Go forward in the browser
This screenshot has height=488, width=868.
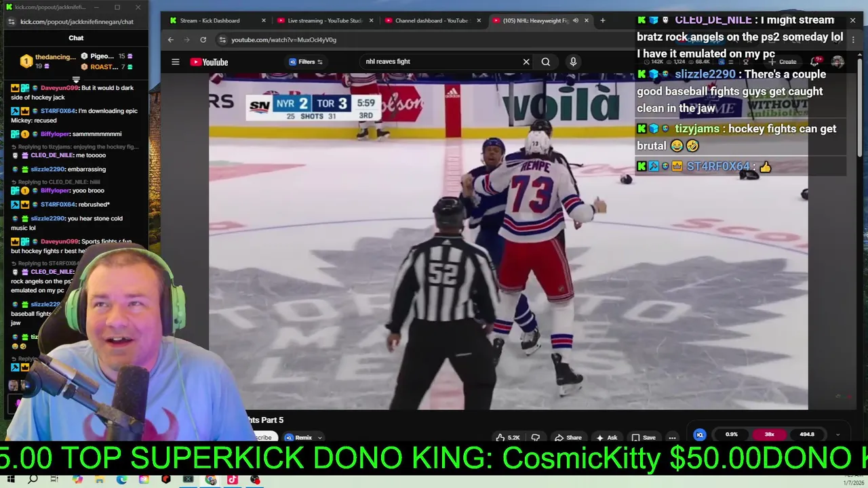coord(187,40)
